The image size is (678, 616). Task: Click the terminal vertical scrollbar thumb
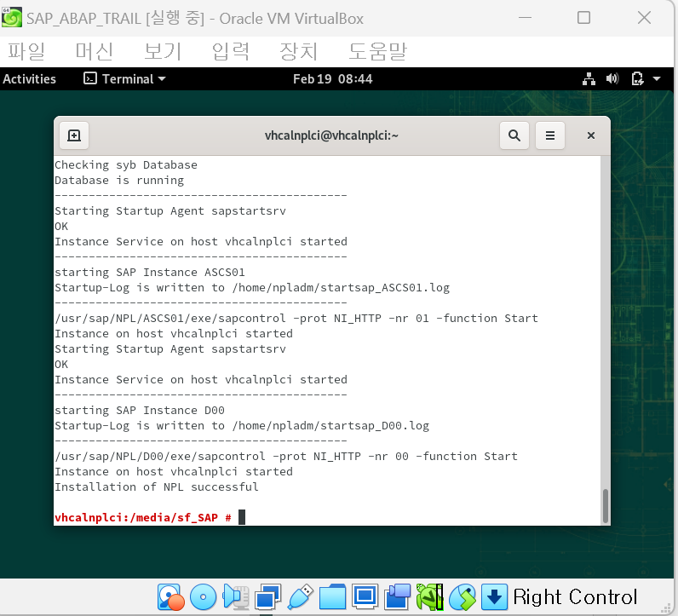[x=606, y=506]
